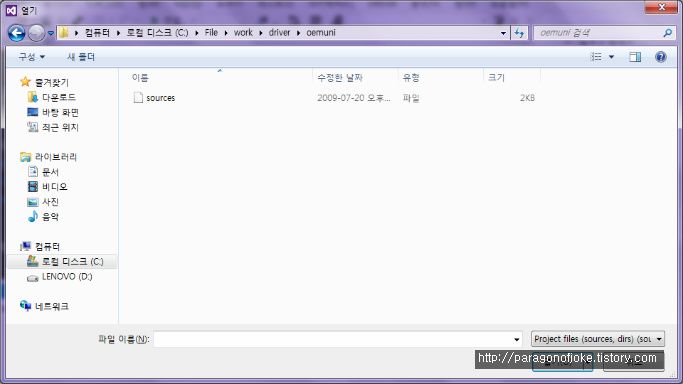Select 라이브러리 in the navigation pane

[56, 157]
